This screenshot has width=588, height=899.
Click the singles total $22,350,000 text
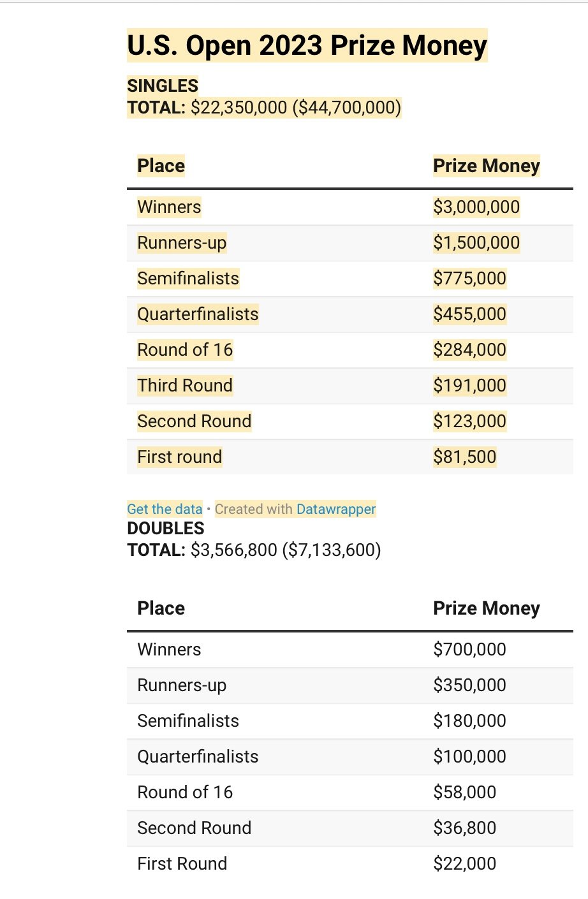(239, 107)
